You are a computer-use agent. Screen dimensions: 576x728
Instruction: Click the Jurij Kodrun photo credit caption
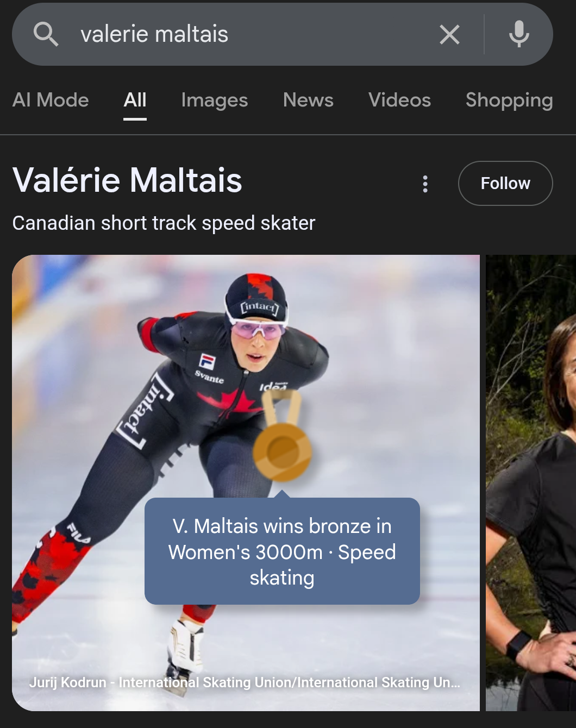click(245, 682)
